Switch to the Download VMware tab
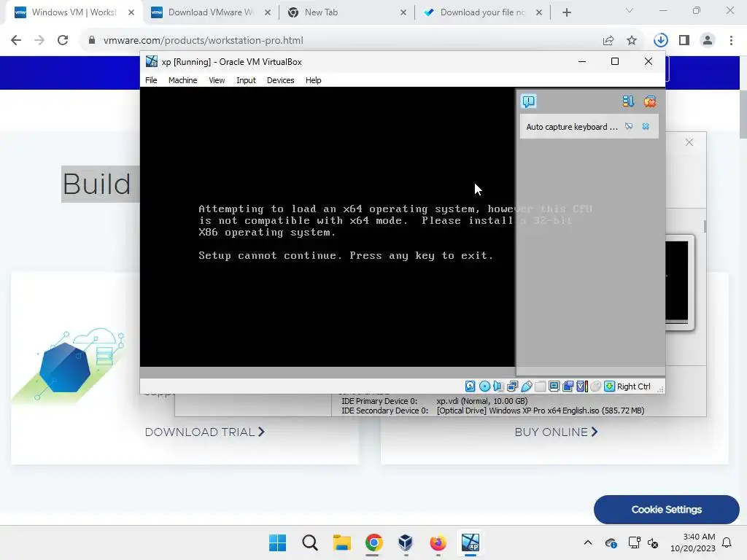The height and width of the screenshot is (560, 747). tap(211, 12)
